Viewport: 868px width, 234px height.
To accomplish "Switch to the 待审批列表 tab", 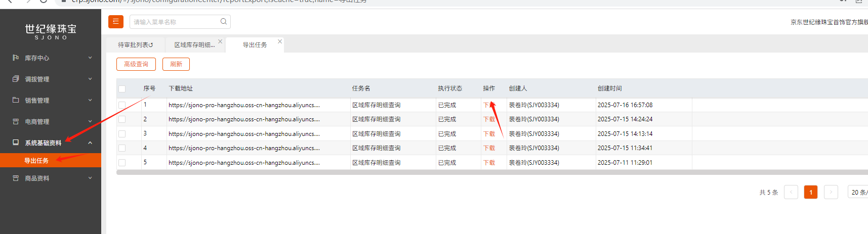I will coord(135,45).
